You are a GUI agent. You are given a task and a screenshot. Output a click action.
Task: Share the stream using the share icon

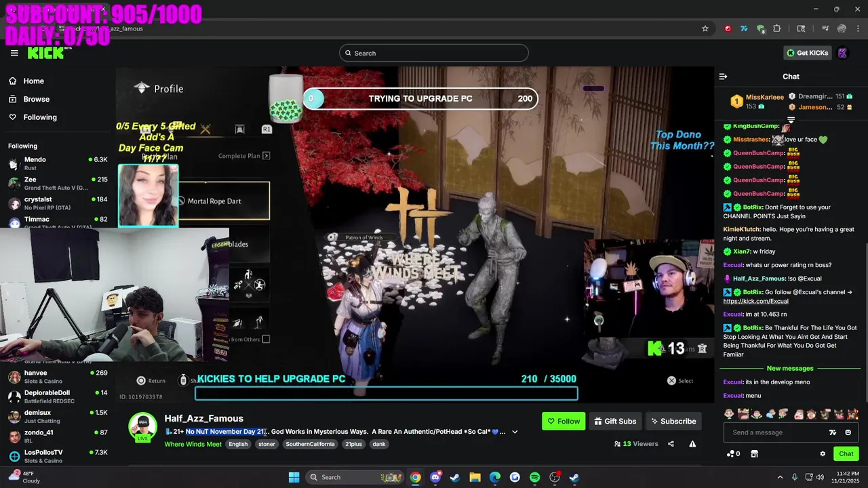point(671,444)
